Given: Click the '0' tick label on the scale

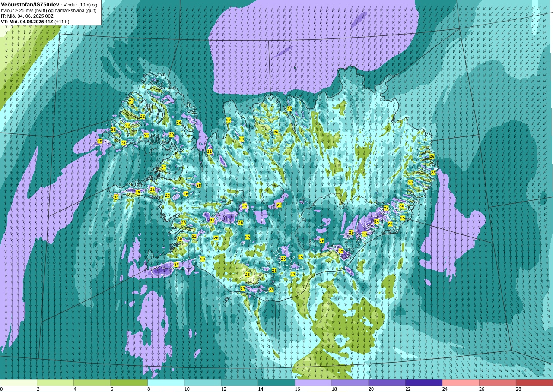Looking at the screenshot, I should tap(1, 389).
